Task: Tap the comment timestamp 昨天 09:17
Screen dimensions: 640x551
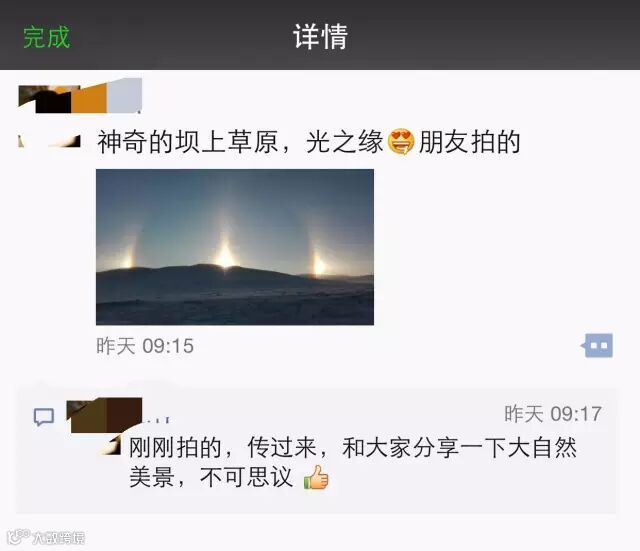Action: click(x=553, y=414)
